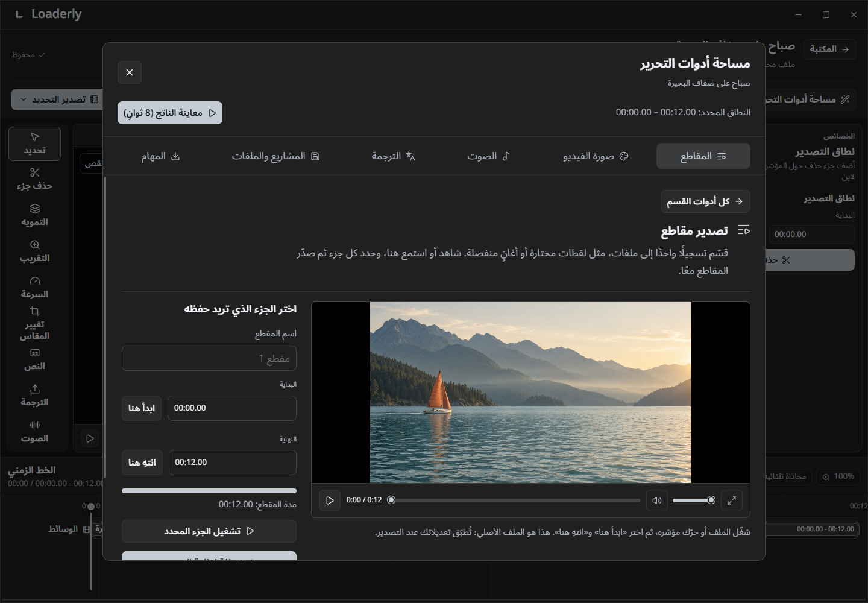Viewport: 868px width, 603px height.
Task: Click the محاذاة تلقائية (auto snap) toggle
Action: 787,476
